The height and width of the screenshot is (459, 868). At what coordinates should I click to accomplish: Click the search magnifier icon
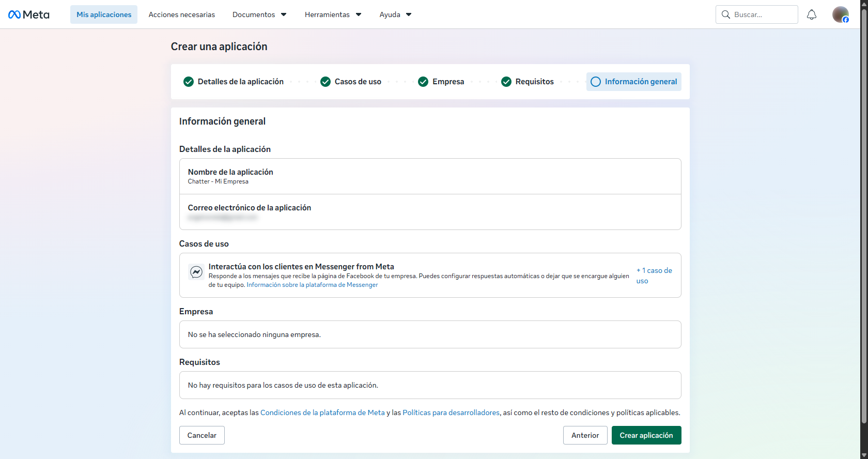click(x=726, y=14)
